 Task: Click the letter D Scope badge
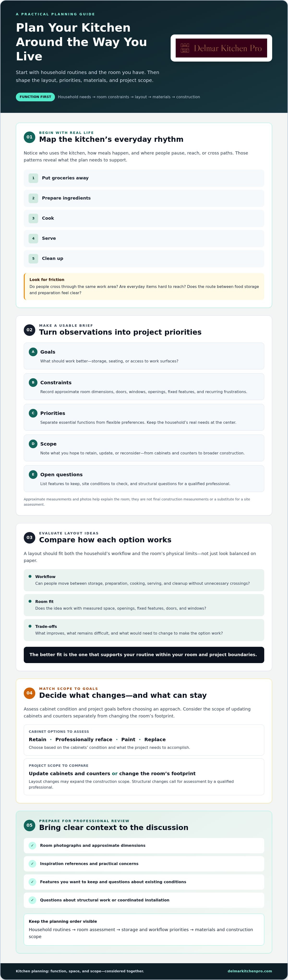tap(33, 444)
